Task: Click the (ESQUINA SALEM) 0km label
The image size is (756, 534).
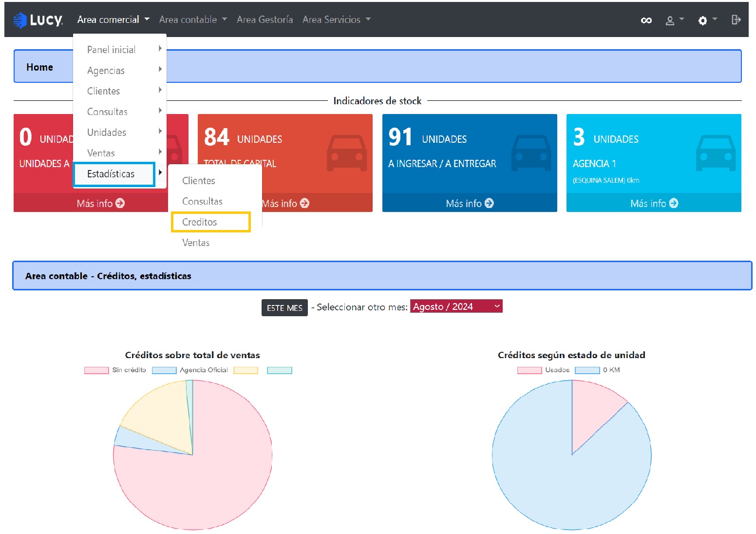Action: coord(605,180)
